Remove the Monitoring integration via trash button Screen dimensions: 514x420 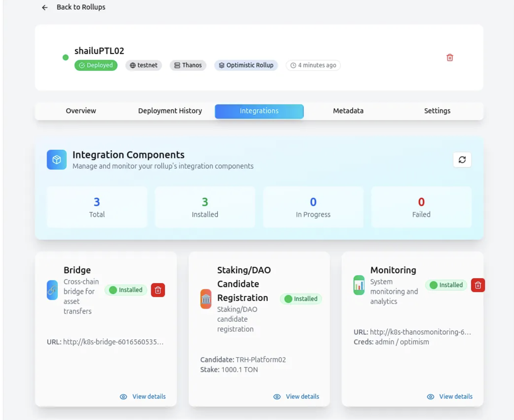pyautogui.click(x=478, y=285)
